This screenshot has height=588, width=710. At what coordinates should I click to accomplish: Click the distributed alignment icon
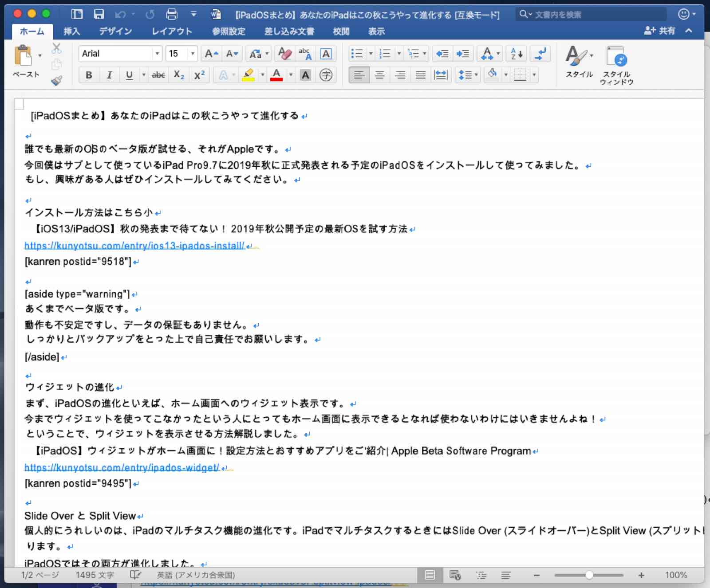(441, 75)
